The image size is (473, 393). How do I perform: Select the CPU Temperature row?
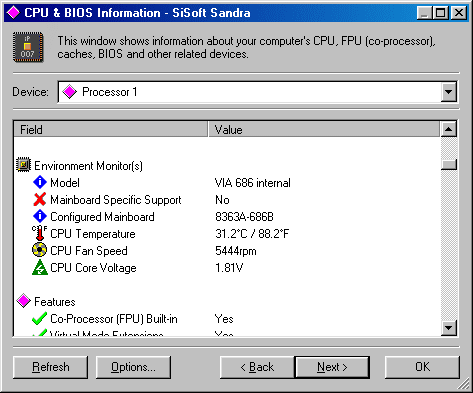pos(227,234)
